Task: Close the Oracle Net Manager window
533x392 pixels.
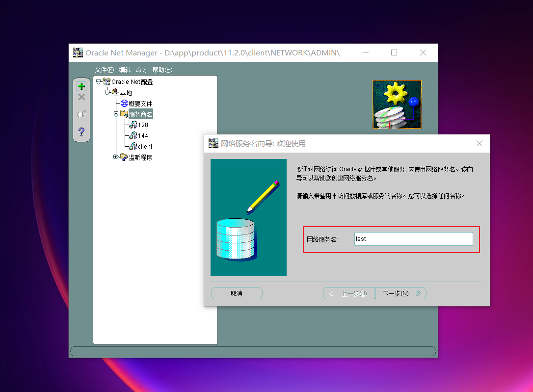Action: (423, 52)
